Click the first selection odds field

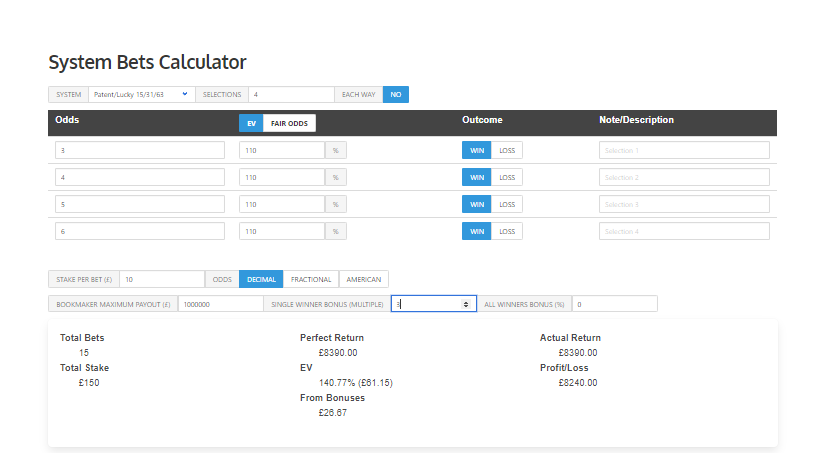(140, 150)
